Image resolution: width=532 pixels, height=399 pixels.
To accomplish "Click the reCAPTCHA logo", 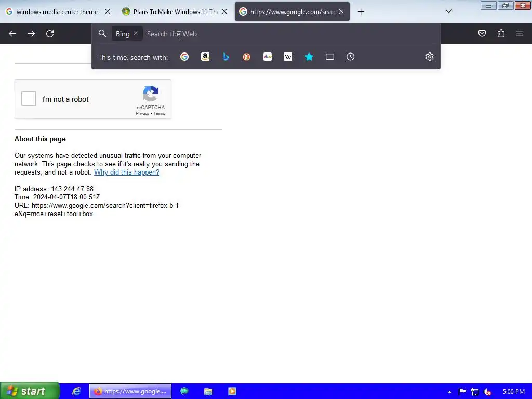I will coord(151,94).
